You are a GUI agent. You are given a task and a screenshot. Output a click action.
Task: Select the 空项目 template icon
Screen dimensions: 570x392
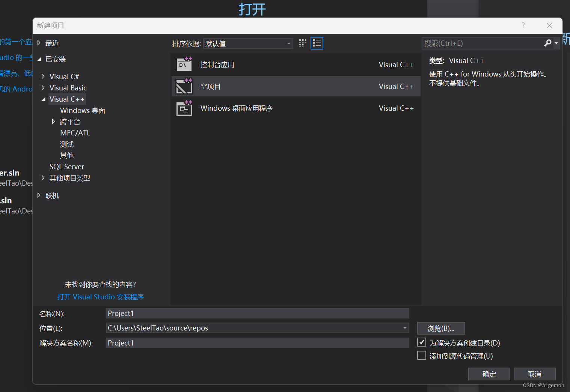click(x=184, y=86)
